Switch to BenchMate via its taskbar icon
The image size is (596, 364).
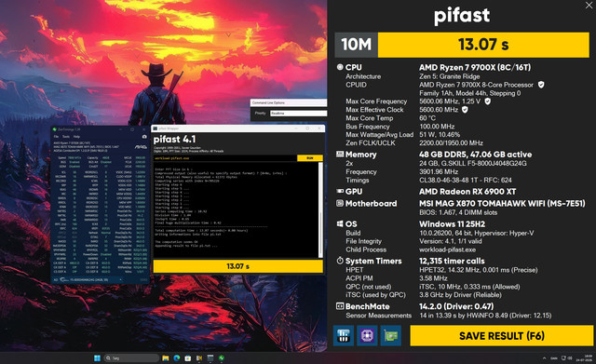199,357
